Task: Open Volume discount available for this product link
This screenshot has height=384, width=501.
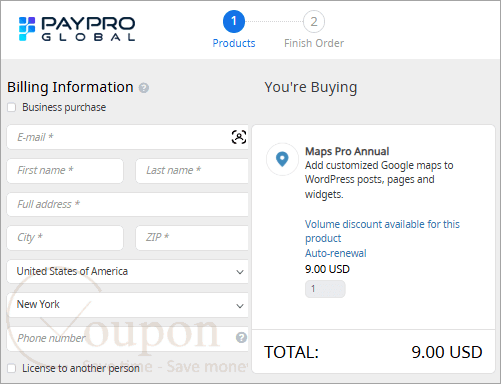Action: coord(382,231)
